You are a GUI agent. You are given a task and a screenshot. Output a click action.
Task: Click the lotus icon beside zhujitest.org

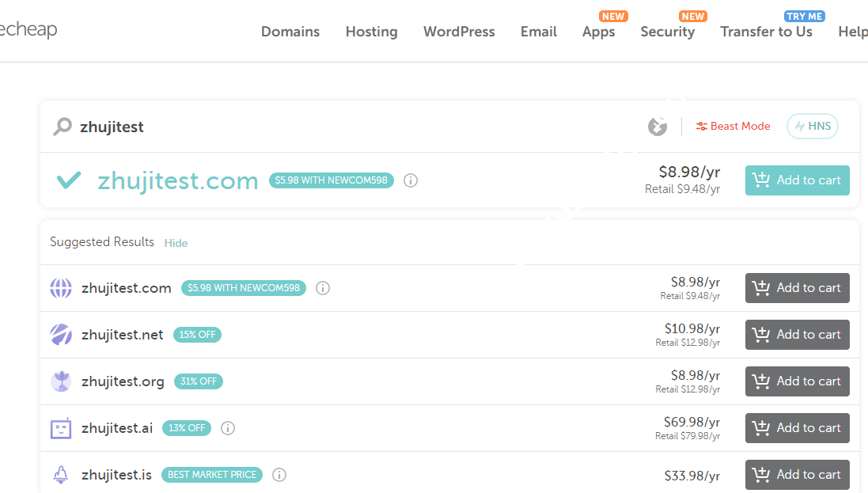pos(61,381)
